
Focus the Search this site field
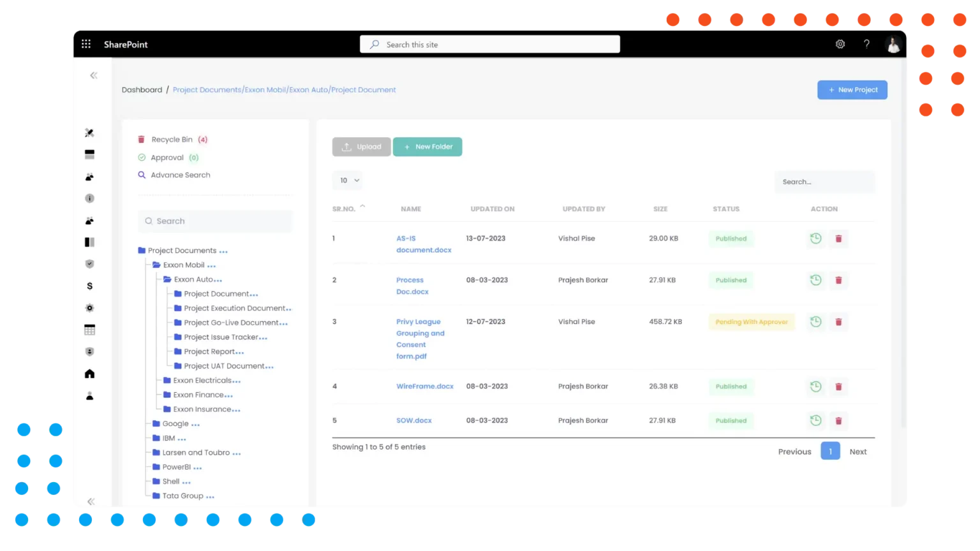pyautogui.click(x=490, y=44)
